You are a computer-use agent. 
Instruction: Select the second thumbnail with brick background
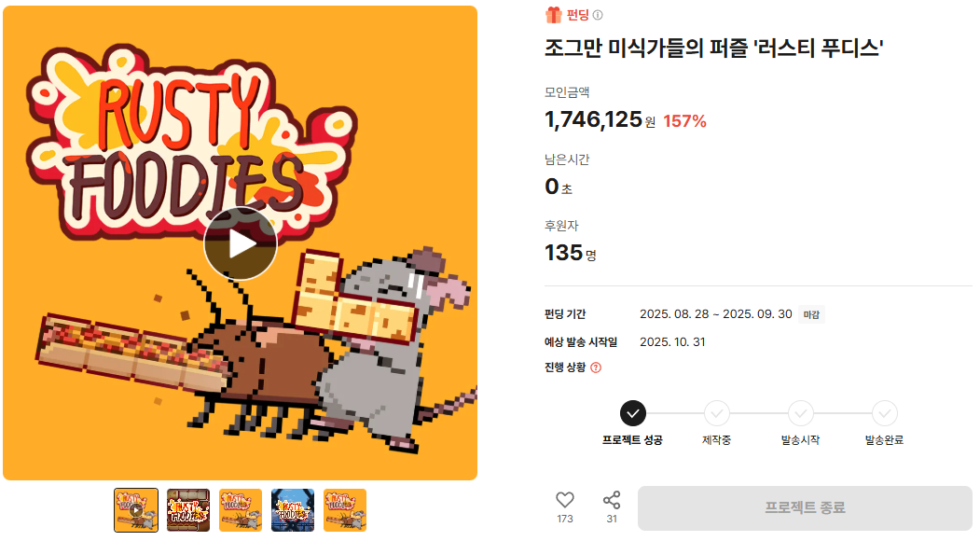coord(188,510)
